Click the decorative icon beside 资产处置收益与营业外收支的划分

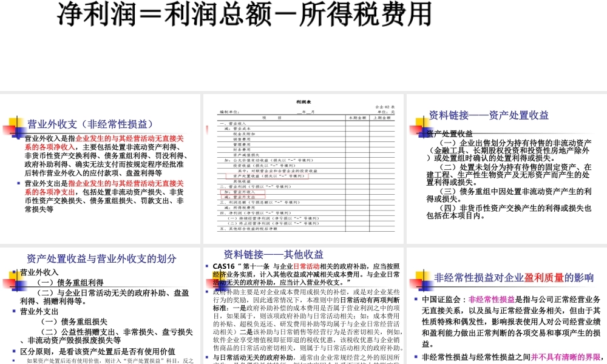[x=13, y=280]
